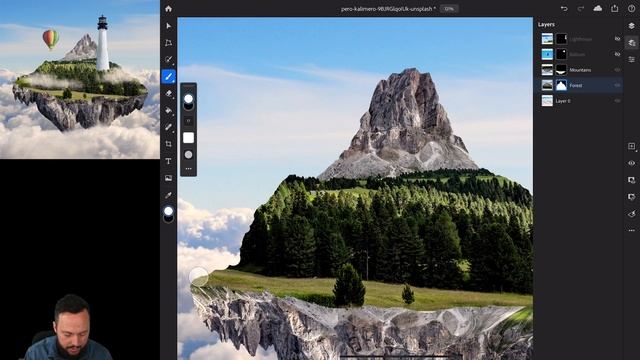The image size is (640, 360).
Task: Select the Mountains layer image thumbnail
Action: point(547,70)
